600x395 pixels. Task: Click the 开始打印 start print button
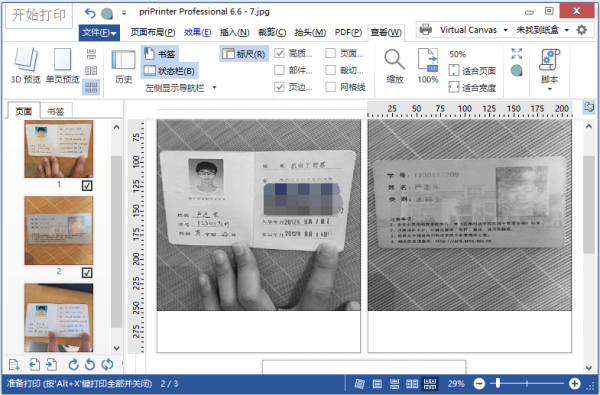pos(39,15)
